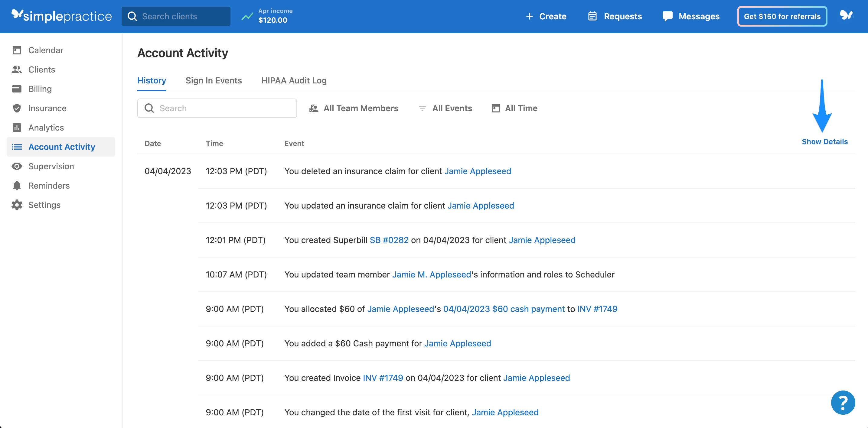View Analytics from the sidebar
Screen dimensions: 868x428
pyautogui.click(x=46, y=127)
